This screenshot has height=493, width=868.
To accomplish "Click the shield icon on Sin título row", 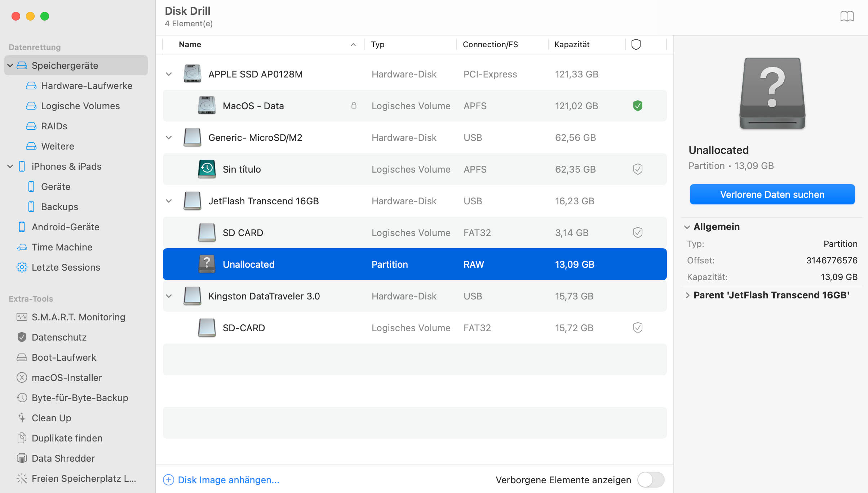I will click(638, 169).
